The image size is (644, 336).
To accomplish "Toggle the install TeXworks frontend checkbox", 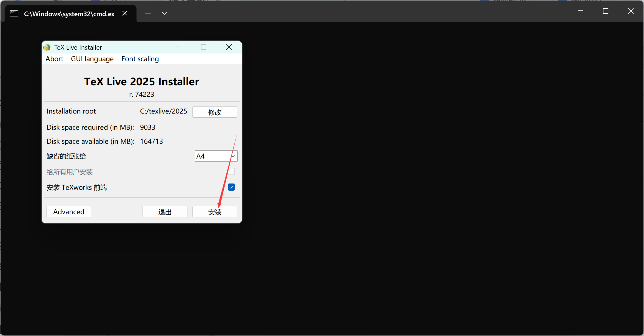I will (x=231, y=187).
